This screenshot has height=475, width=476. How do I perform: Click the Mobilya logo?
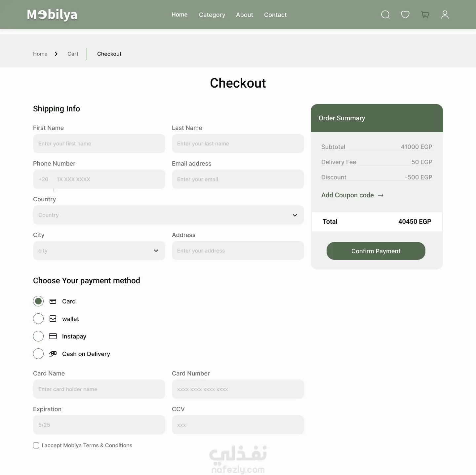pyautogui.click(x=52, y=15)
